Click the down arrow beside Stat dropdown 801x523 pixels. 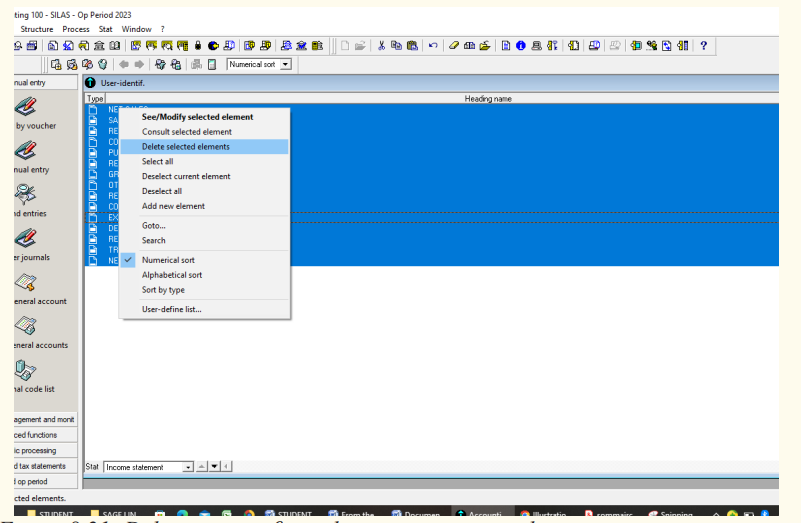pyautogui.click(x=215, y=466)
